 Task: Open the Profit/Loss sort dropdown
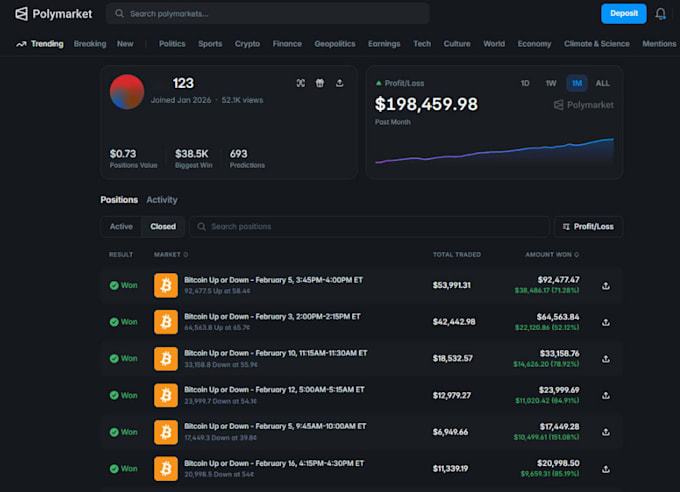[x=588, y=226]
